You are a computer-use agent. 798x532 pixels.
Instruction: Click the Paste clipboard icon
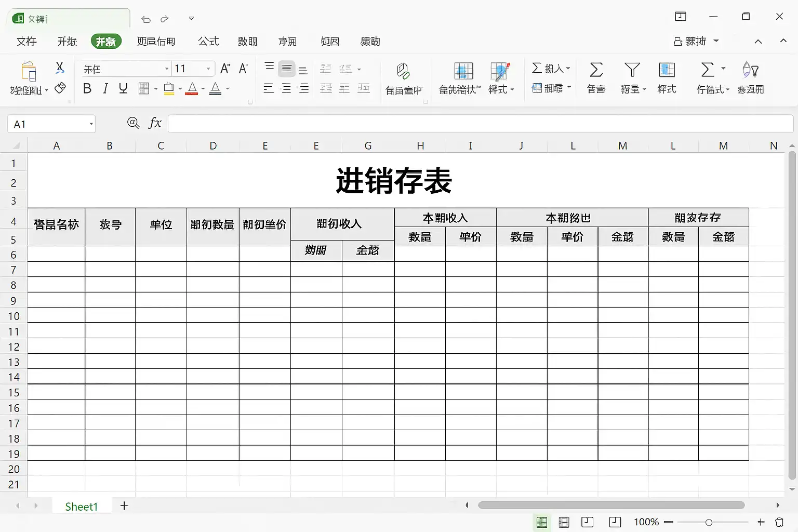[x=28, y=72]
